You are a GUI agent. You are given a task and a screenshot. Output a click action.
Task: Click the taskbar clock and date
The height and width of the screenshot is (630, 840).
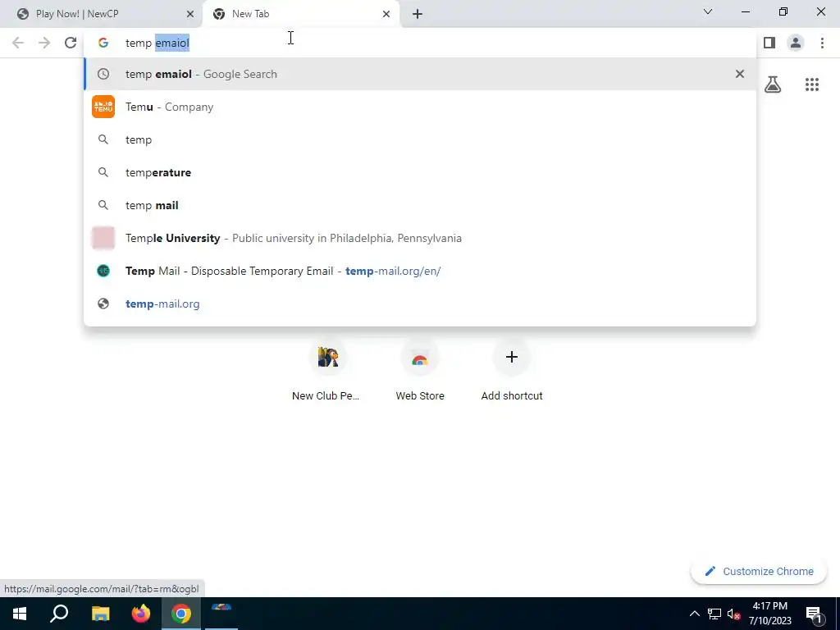[x=769, y=614]
